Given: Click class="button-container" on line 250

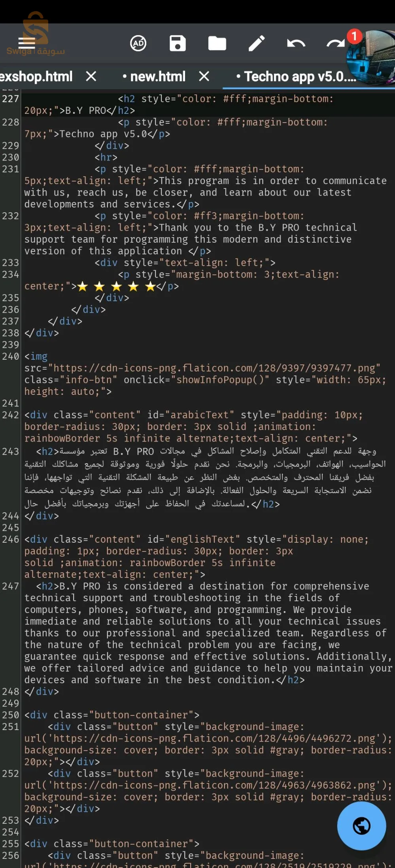Looking at the screenshot, I should [x=123, y=715].
